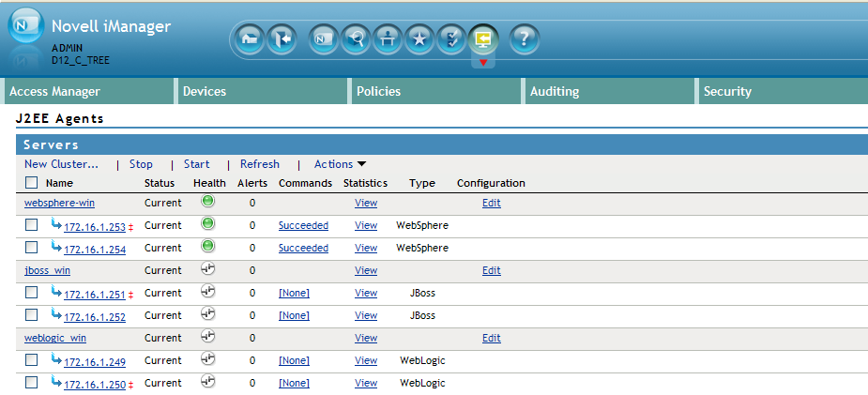This screenshot has height=395, width=868.
Task: Edit the weblogic_win cluster configuration
Action: pos(491,338)
